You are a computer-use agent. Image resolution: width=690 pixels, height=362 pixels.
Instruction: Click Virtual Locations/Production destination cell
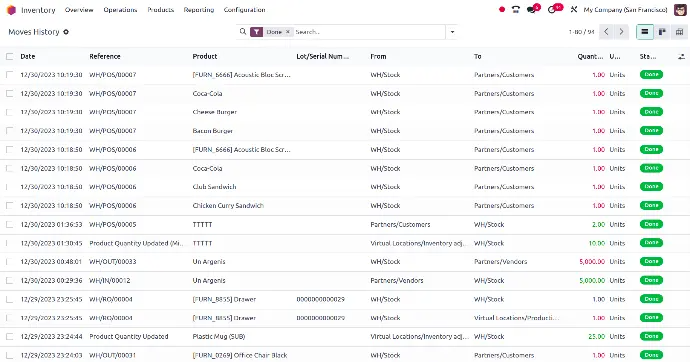(516, 318)
